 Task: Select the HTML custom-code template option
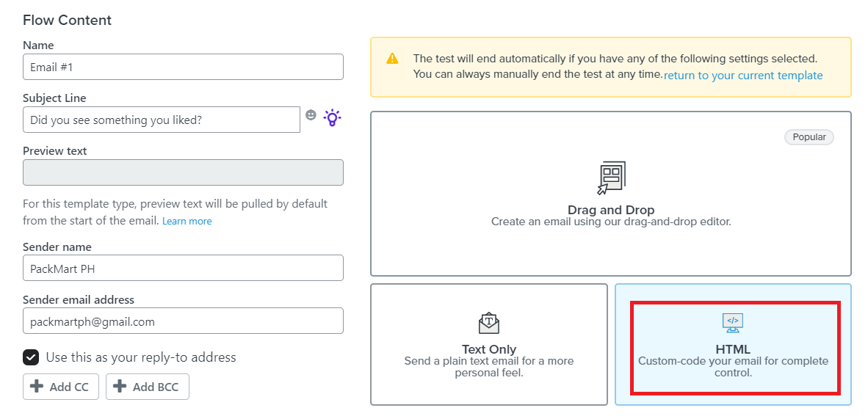pos(733,344)
